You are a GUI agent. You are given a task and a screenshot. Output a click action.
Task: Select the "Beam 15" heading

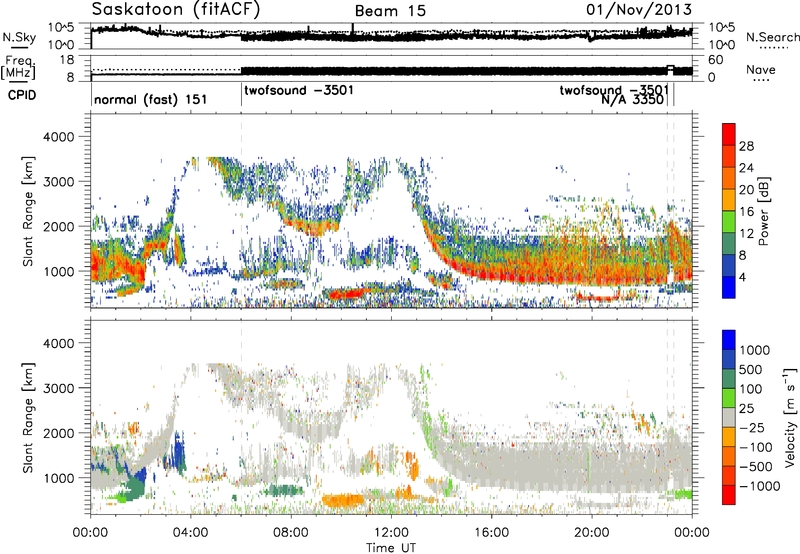coord(390,11)
